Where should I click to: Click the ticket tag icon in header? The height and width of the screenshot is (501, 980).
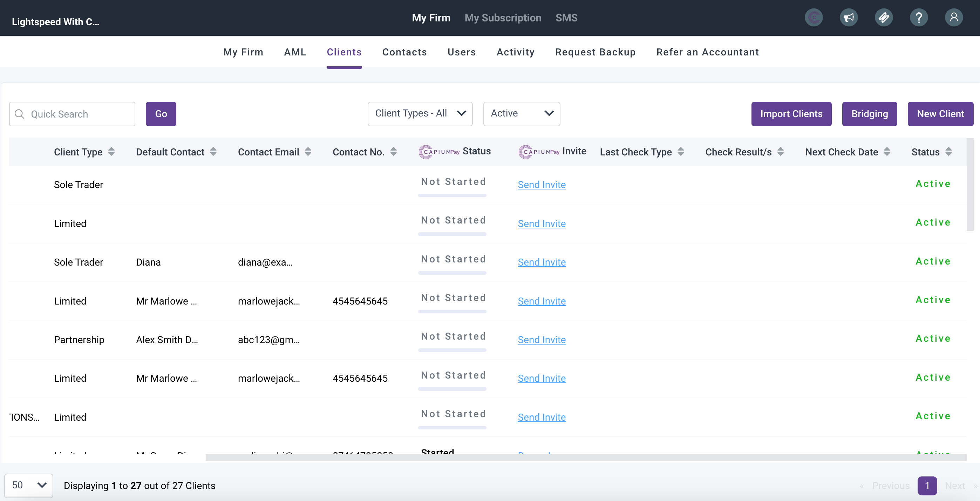point(883,18)
